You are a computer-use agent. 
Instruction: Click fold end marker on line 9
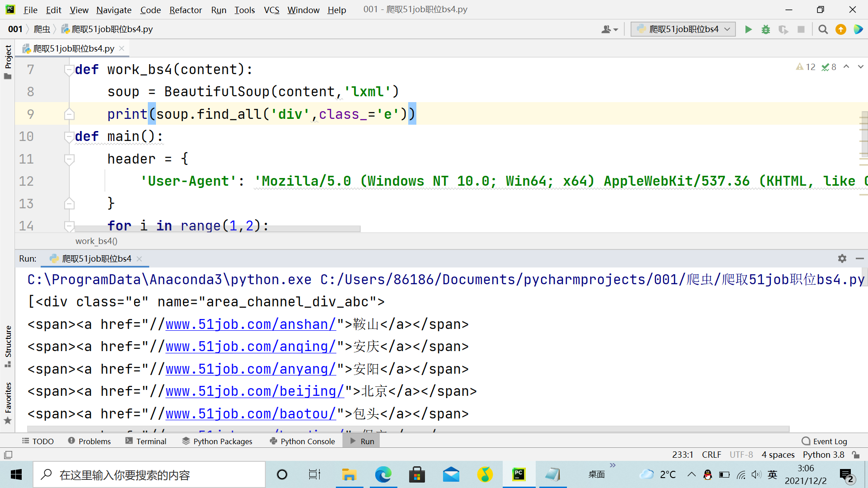(69, 114)
